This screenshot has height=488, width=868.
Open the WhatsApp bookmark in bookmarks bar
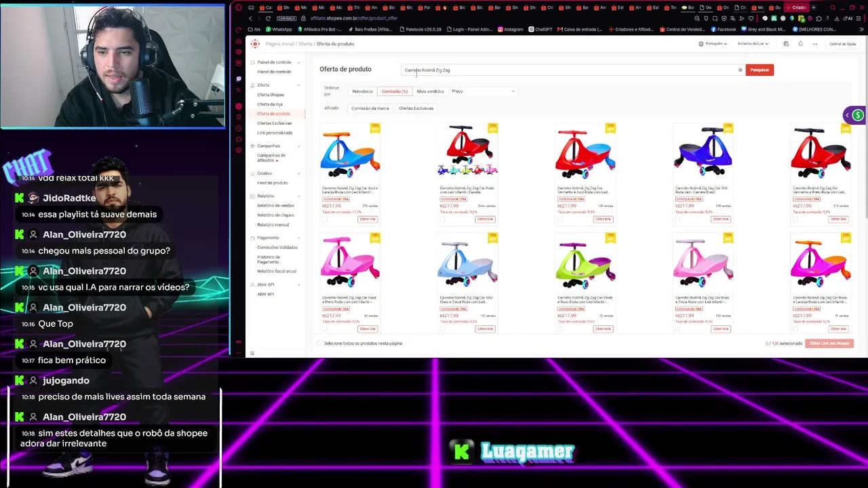(x=278, y=29)
